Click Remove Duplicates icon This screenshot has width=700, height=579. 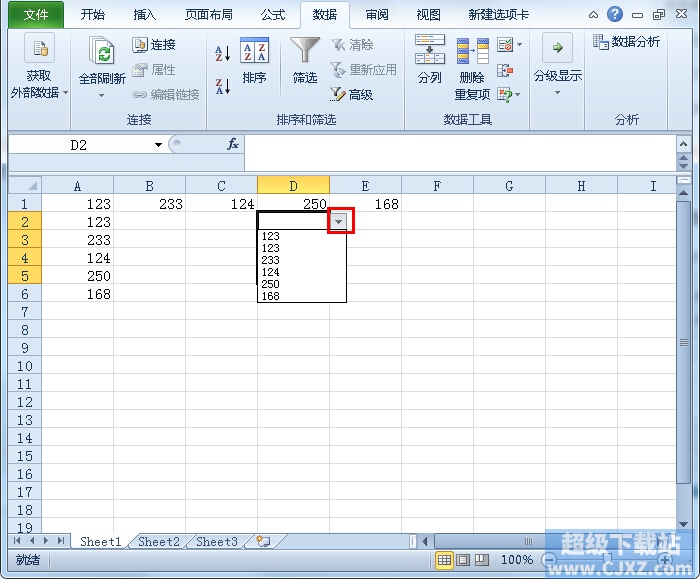(x=472, y=51)
